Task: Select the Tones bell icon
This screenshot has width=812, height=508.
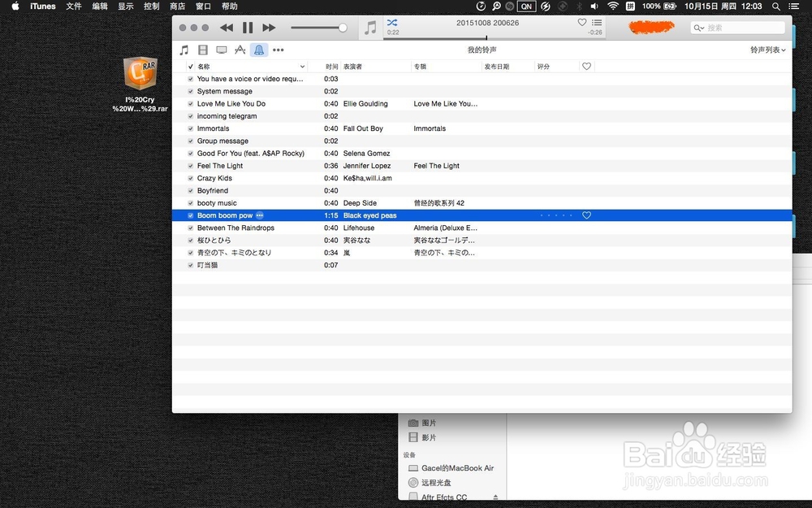Action: 259,50
